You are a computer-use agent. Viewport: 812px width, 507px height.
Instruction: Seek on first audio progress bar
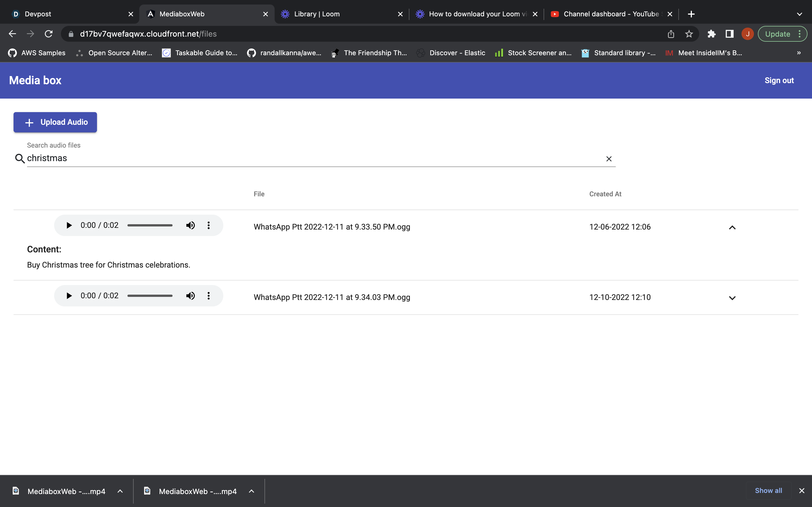150,225
